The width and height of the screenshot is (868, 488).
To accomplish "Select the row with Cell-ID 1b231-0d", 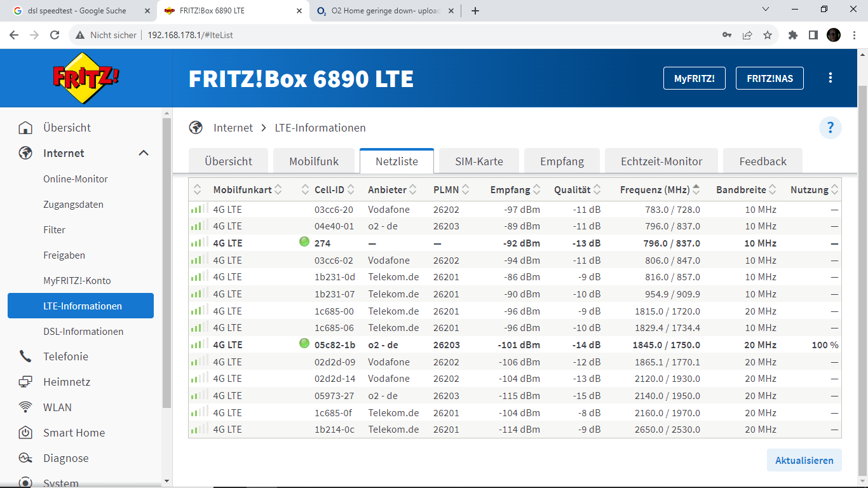I will pos(515,277).
